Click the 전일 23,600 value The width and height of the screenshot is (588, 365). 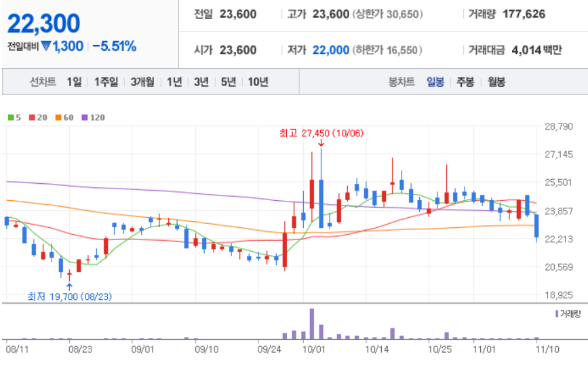238,14
